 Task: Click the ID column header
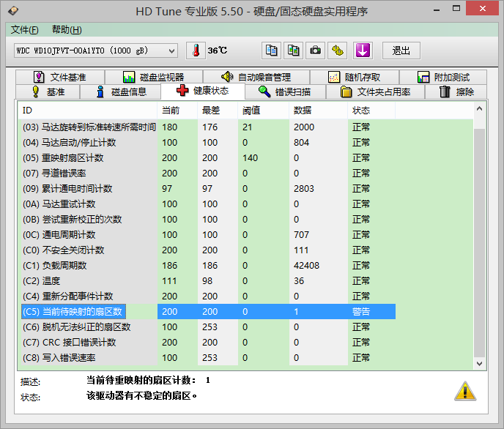click(x=87, y=111)
